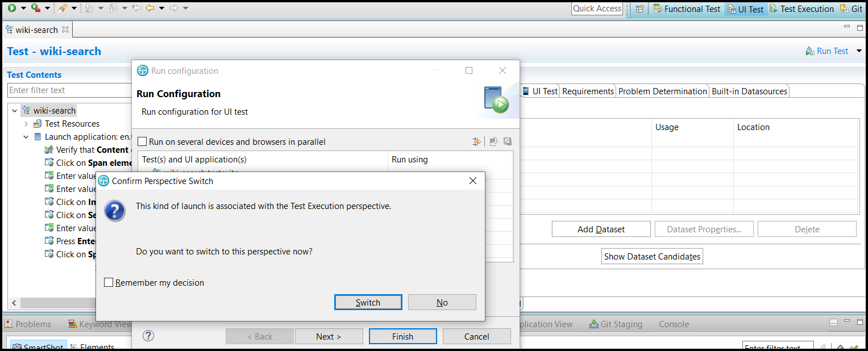
Task: Click the help question mark icon in the dialog
Action: (x=148, y=336)
